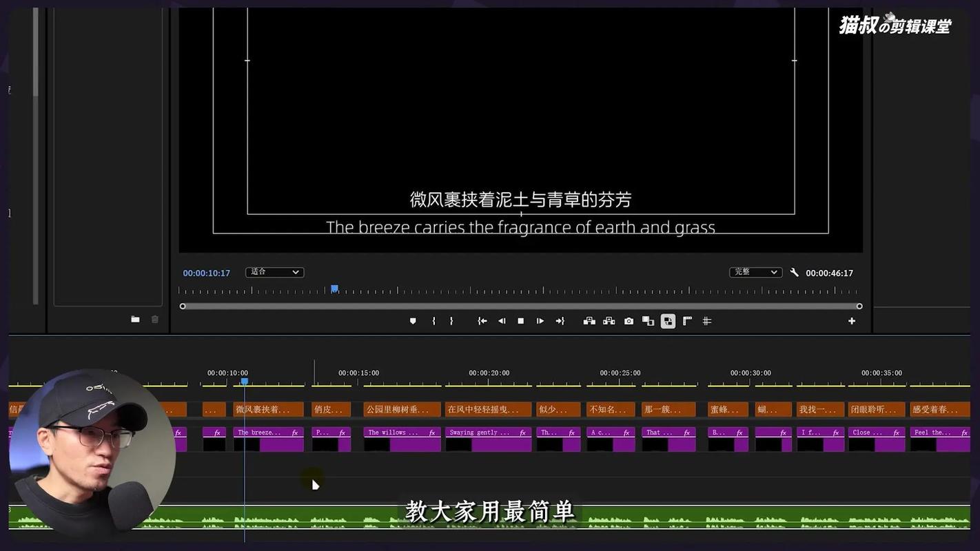
Task: Open the monitor settings wrench icon
Action: [x=794, y=272]
